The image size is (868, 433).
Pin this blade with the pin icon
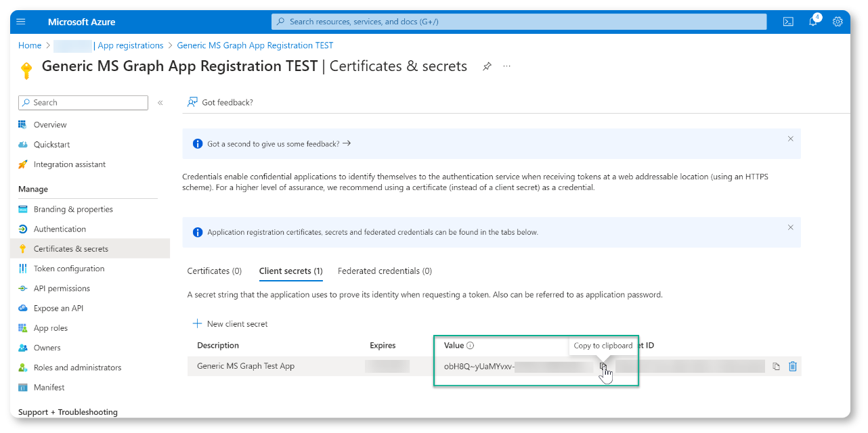pyautogui.click(x=487, y=66)
